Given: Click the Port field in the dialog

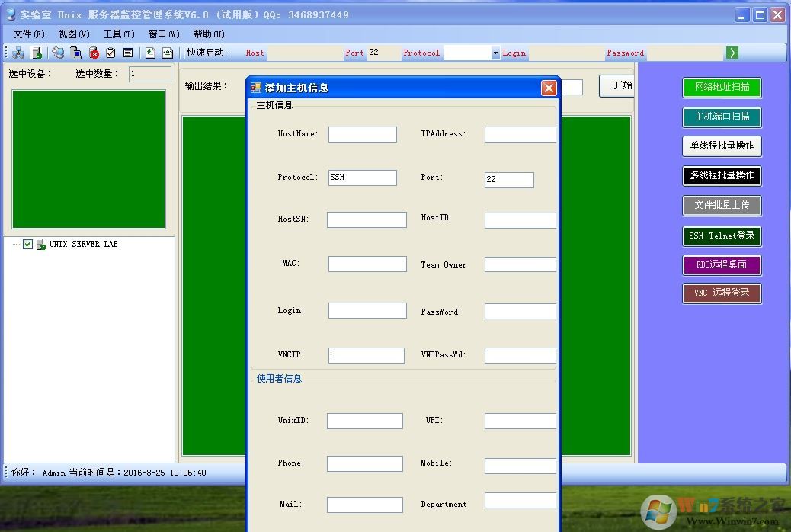Looking at the screenshot, I should pos(509,180).
